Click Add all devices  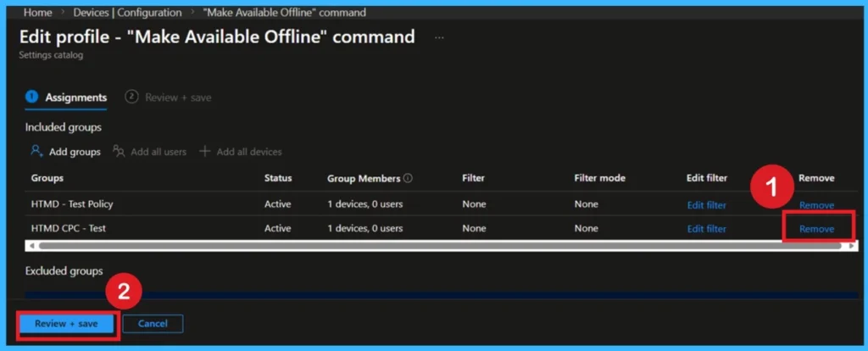pos(249,152)
